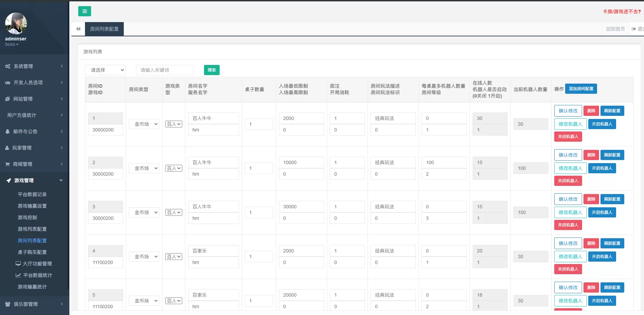The image size is (644, 315).
Task: Select the link icon next to 开发人员选项
Action: (x=7, y=82)
